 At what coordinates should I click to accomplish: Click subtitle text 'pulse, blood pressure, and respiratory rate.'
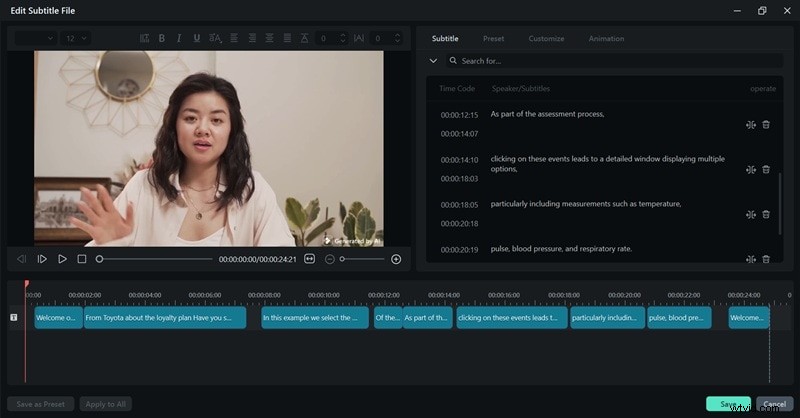pyautogui.click(x=561, y=249)
